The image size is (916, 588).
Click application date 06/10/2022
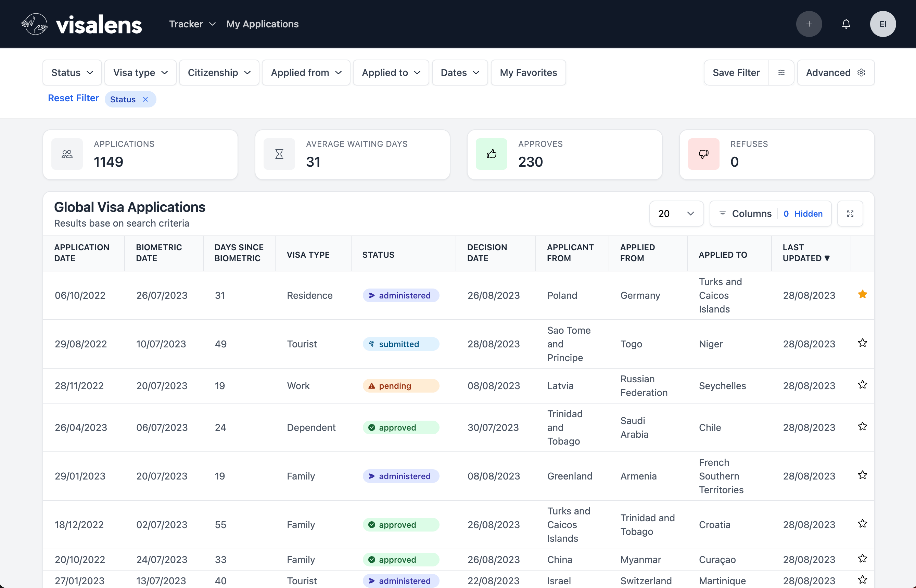pos(80,295)
